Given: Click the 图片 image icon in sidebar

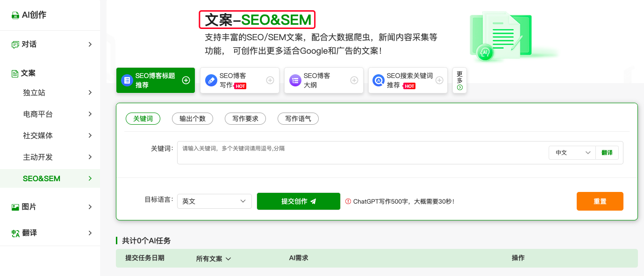Looking at the screenshot, I should [15, 207].
